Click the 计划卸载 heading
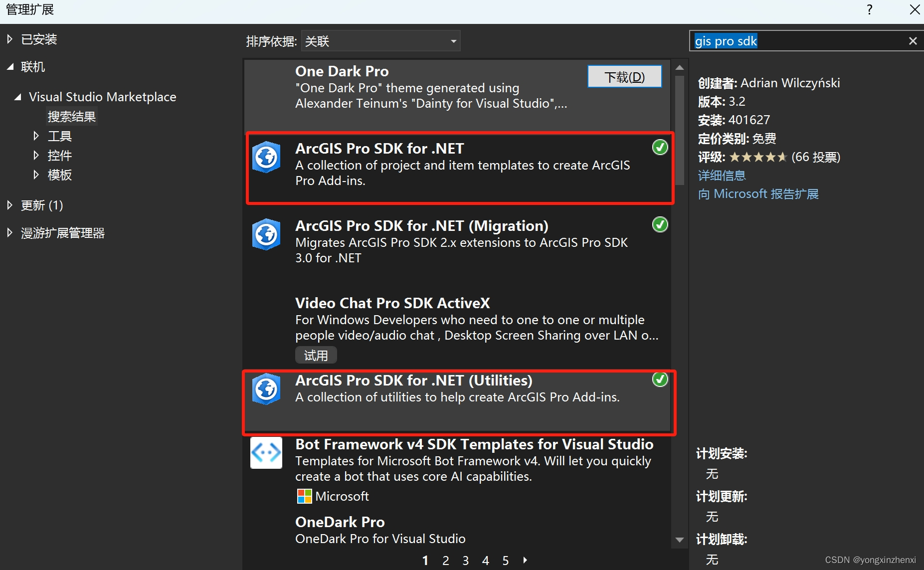This screenshot has height=570, width=924. click(722, 539)
